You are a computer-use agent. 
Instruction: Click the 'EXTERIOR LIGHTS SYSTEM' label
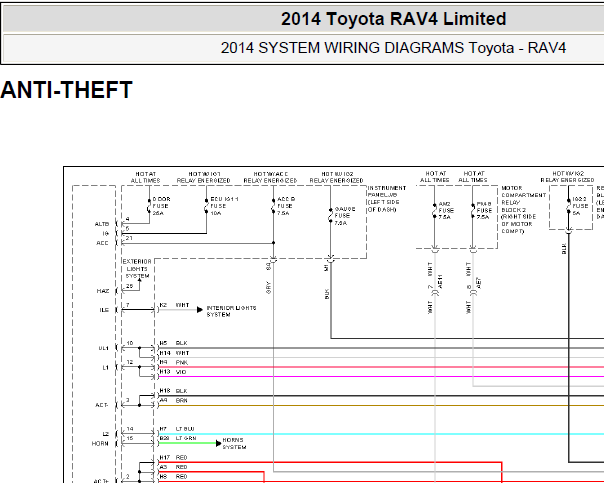(137, 268)
